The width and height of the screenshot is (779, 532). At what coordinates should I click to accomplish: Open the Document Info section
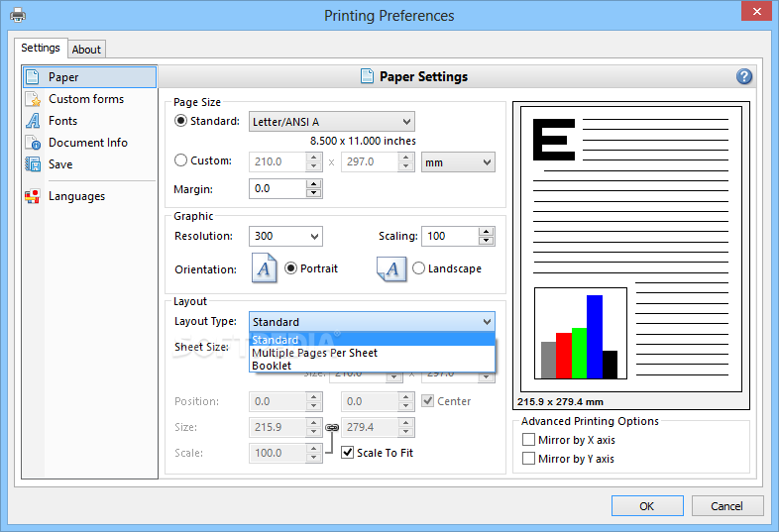pyautogui.click(x=89, y=143)
